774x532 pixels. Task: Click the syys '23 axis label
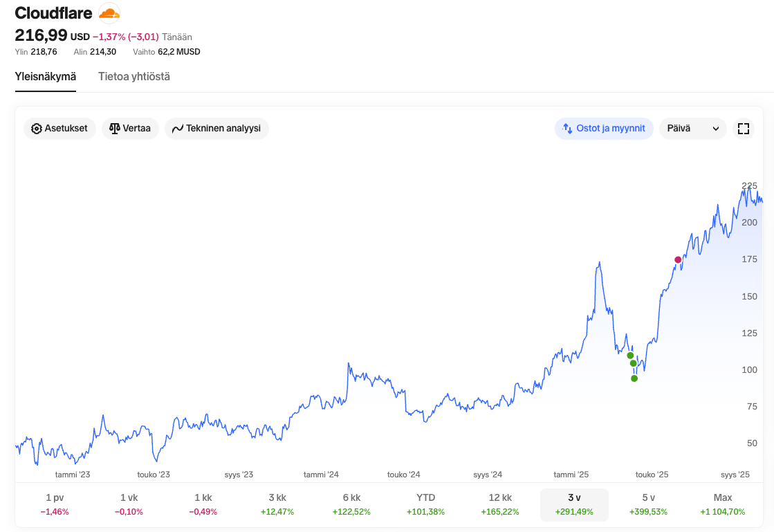point(239,475)
